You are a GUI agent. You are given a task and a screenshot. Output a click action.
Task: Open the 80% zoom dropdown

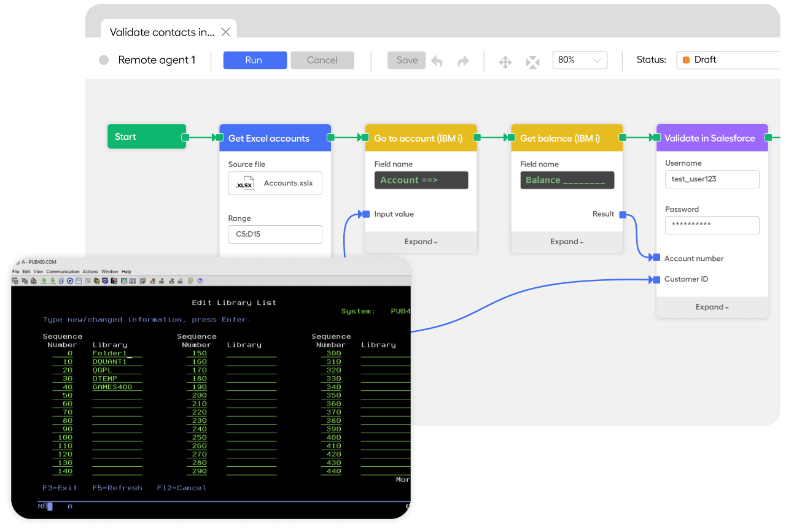[x=580, y=60]
